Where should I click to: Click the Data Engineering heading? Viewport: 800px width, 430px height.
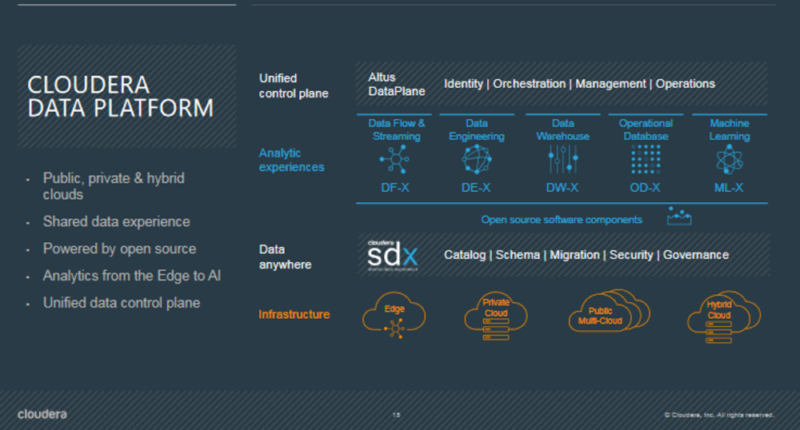[x=477, y=130]
